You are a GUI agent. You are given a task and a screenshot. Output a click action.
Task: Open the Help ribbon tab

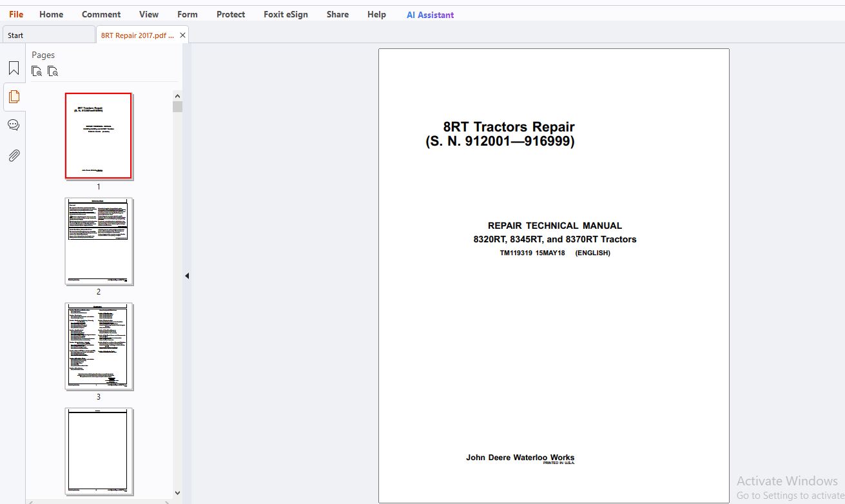tap(377, 14)
